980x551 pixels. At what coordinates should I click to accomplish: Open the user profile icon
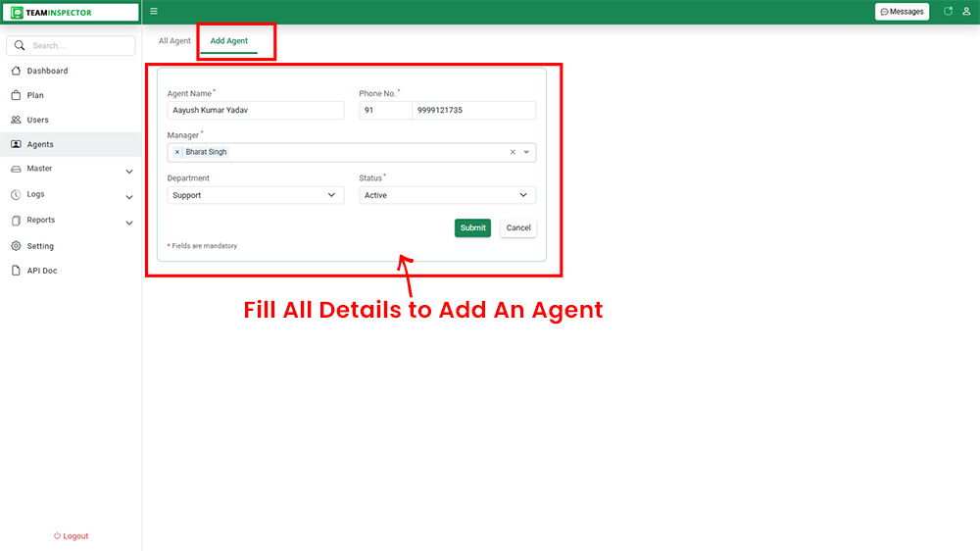tap(966, 12)
